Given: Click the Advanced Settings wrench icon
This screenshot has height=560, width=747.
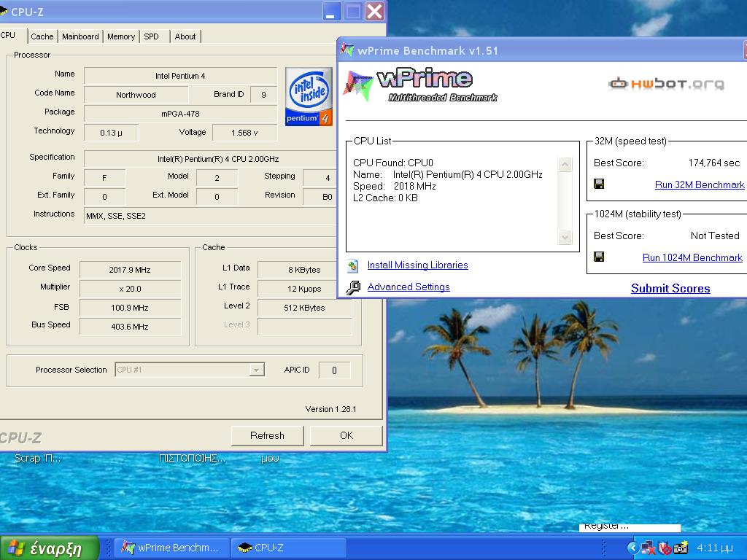Looking at the screenshot, I should coord(353,287).
